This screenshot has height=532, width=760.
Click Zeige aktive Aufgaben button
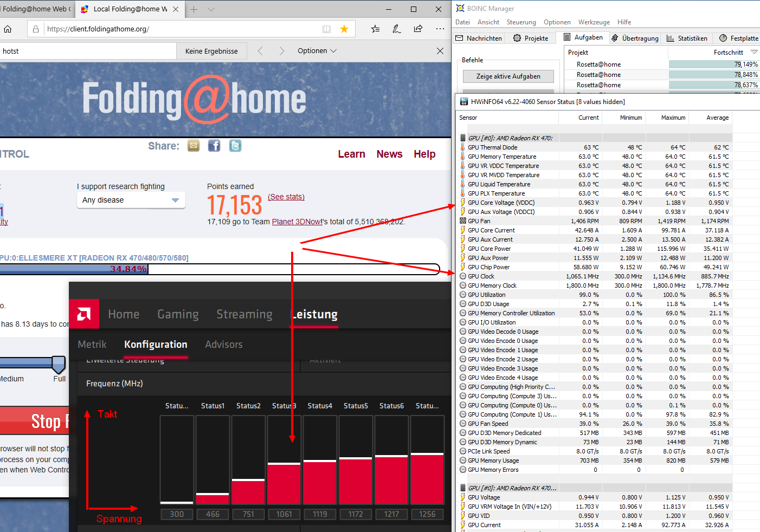(508, 76)
